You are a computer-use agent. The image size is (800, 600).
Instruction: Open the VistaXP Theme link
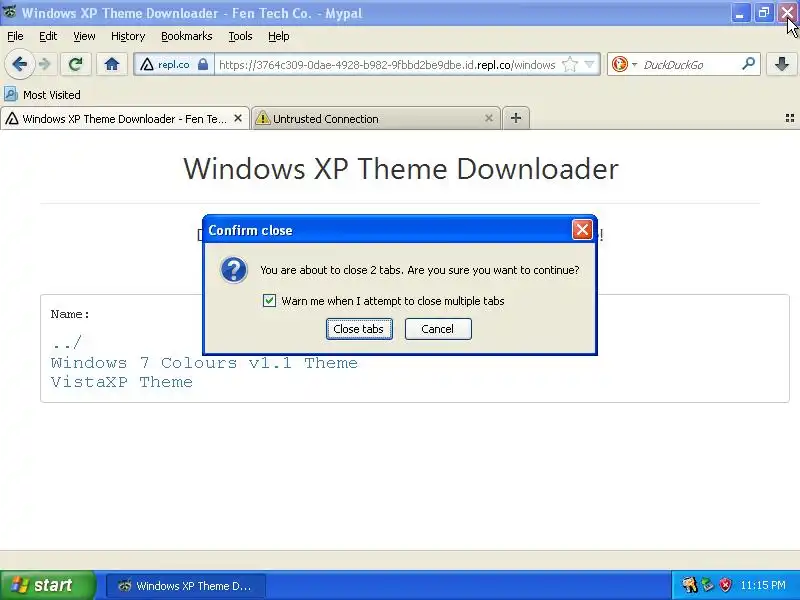(x=122, y=382)
